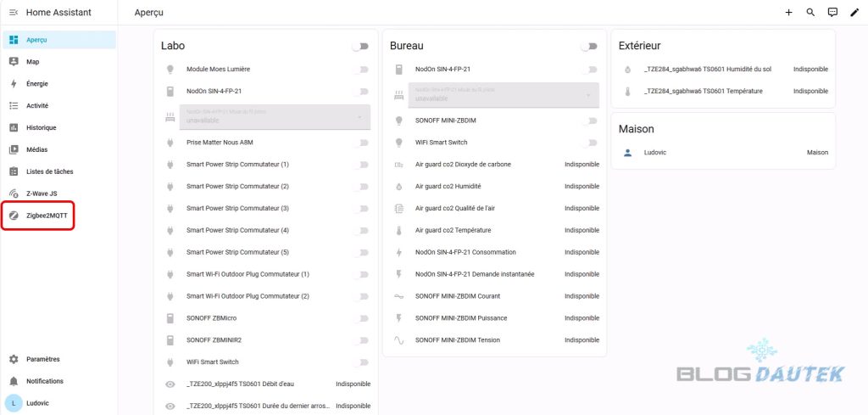Screen dimensions: 868x415
Task: Toggle SONOFF ZBMicro switch
Action: (362, 318)
